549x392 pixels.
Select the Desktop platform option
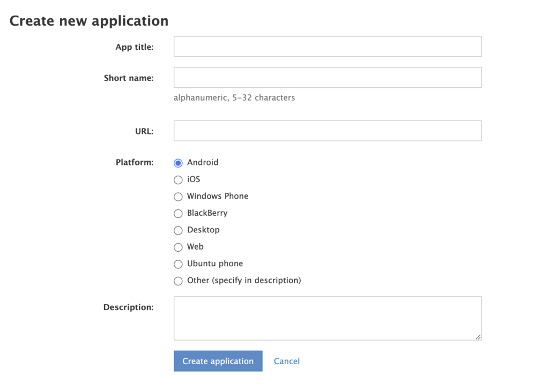[178, 230]
